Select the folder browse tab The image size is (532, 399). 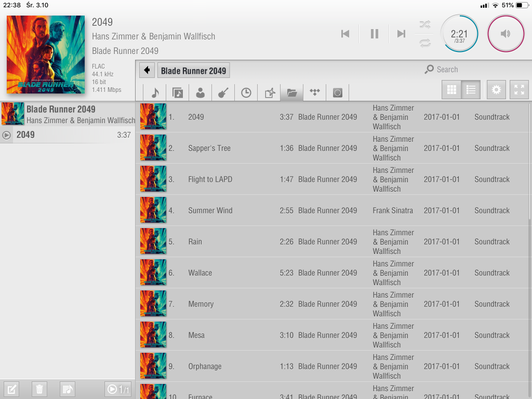point(292,92)
